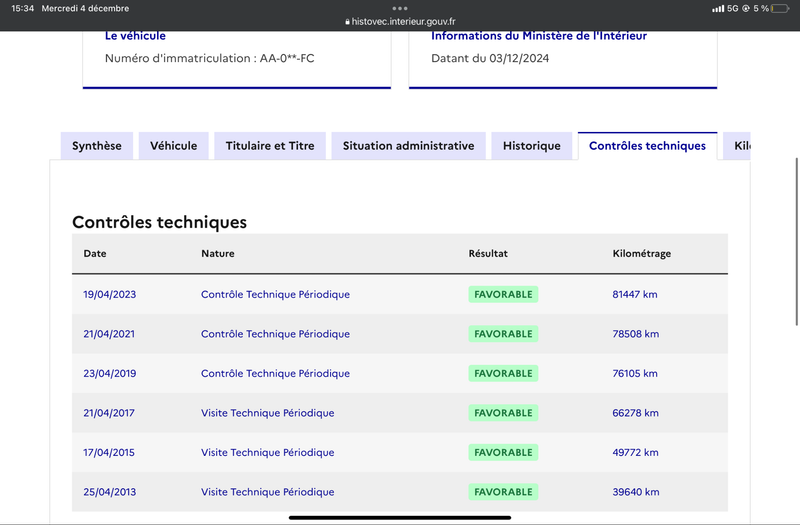
Task: Click the Datant du 03/12/2024 text
Action: click(x=490, y=58)
